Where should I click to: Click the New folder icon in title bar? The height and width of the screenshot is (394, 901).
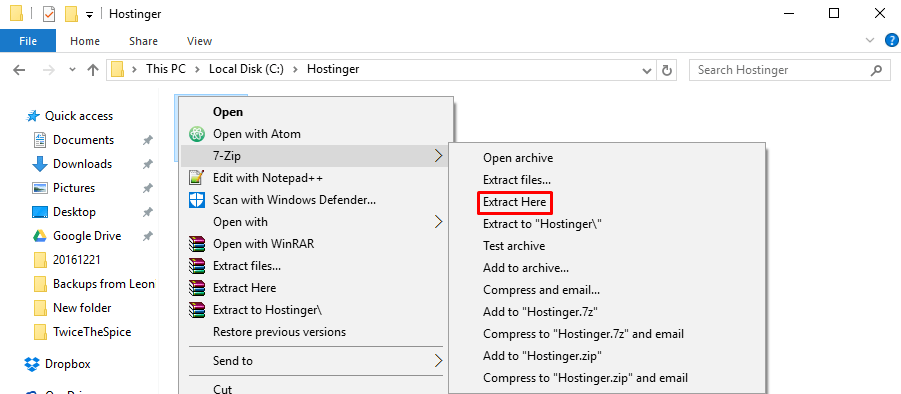point(71,14)
